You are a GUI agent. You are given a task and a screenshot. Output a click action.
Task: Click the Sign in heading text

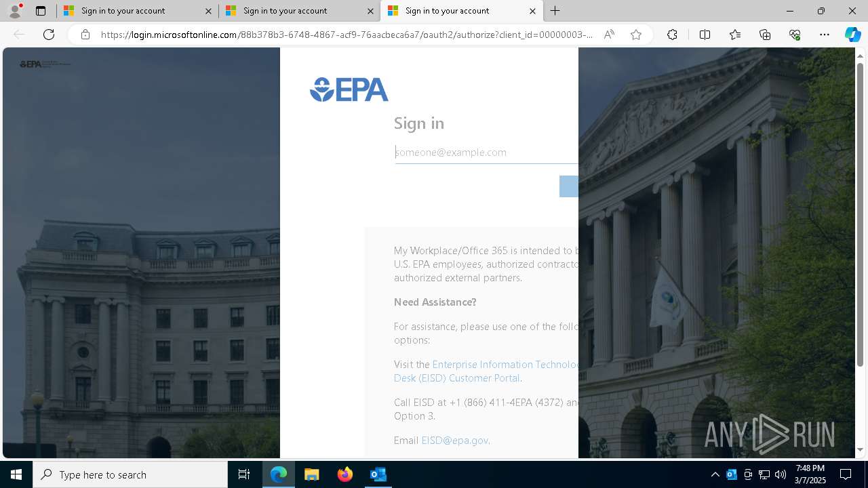[419, 123]
